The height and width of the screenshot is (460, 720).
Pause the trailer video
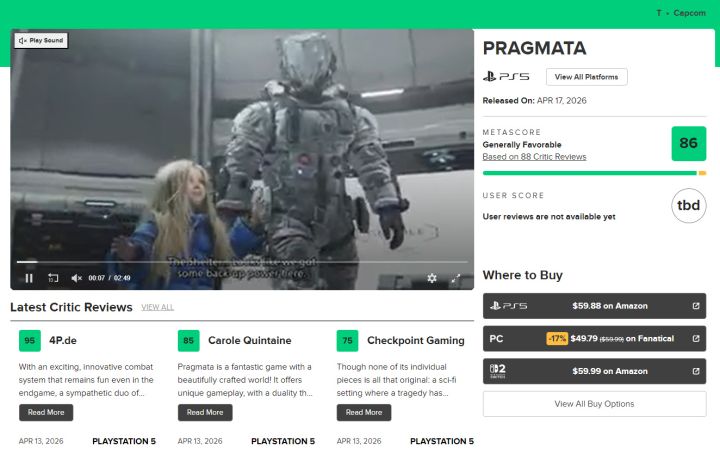pos(29,278)
